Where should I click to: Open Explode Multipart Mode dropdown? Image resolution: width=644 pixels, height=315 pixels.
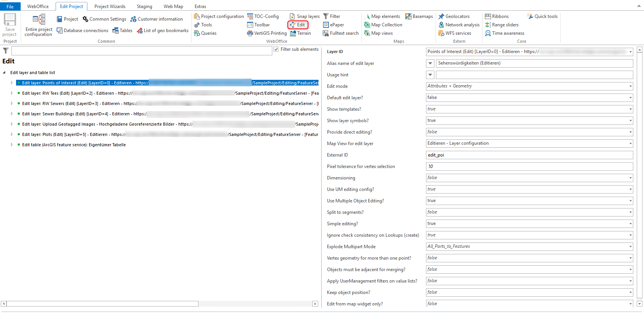point(530,247)
